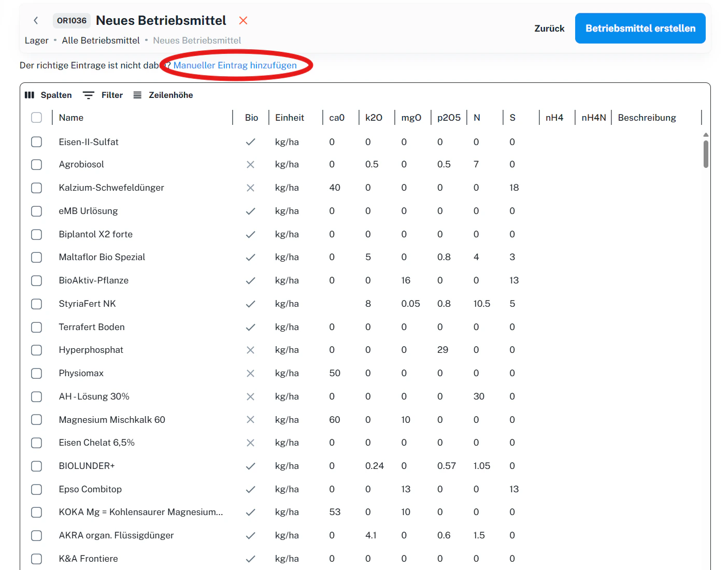728x570 pixels.
Task: Check the Biplantol X2 forte checkbox
Action: [36, 234]
